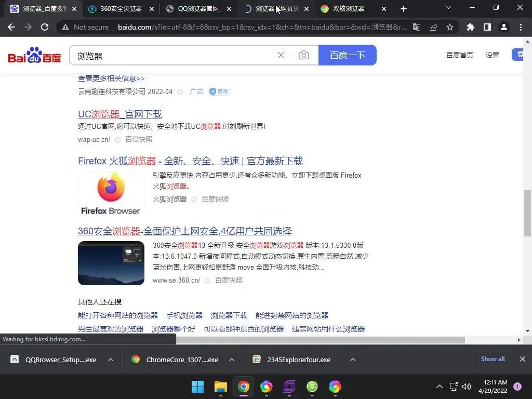Viewport: 532px width, 399px height.
Task: Open 百度首页 link
Action: coord(459,55)
